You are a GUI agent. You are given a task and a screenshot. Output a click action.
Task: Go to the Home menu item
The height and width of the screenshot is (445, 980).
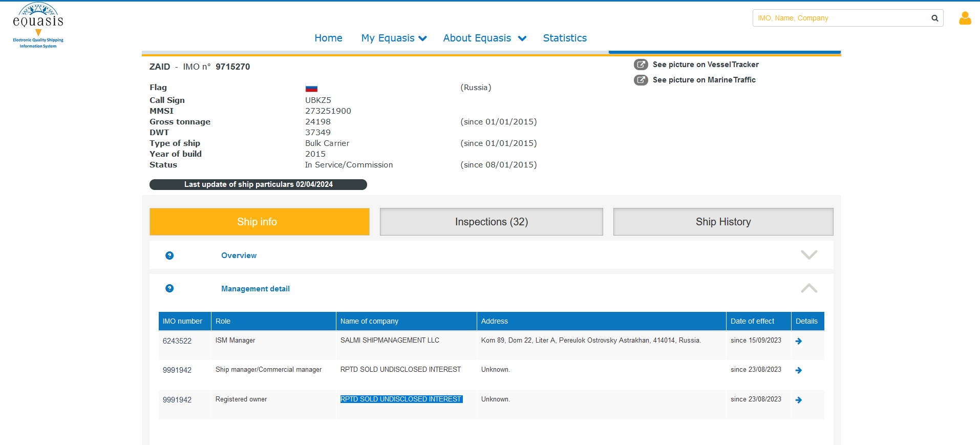[328, 38]
